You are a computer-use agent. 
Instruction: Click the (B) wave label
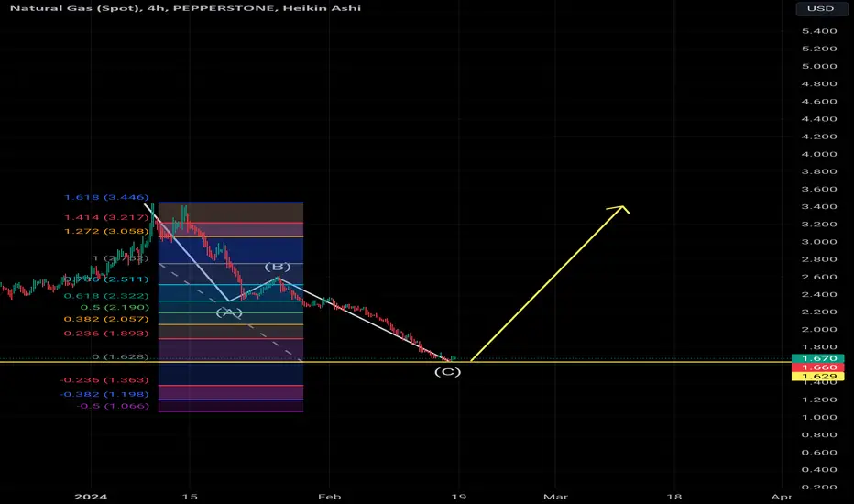click(278, 267)
